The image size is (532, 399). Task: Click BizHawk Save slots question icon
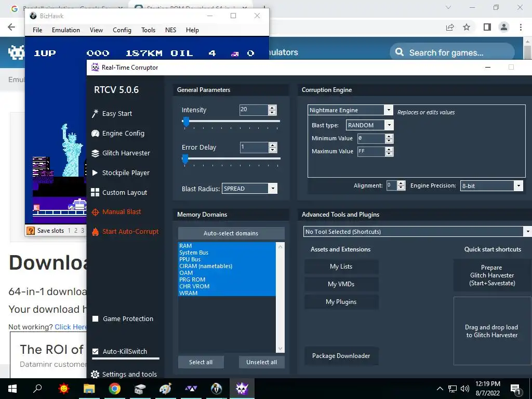[x=31, y=231]
